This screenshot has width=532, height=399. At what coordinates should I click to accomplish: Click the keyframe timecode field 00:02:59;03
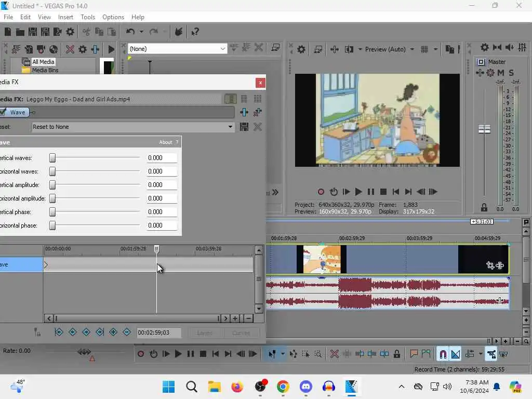click(159, 332)
